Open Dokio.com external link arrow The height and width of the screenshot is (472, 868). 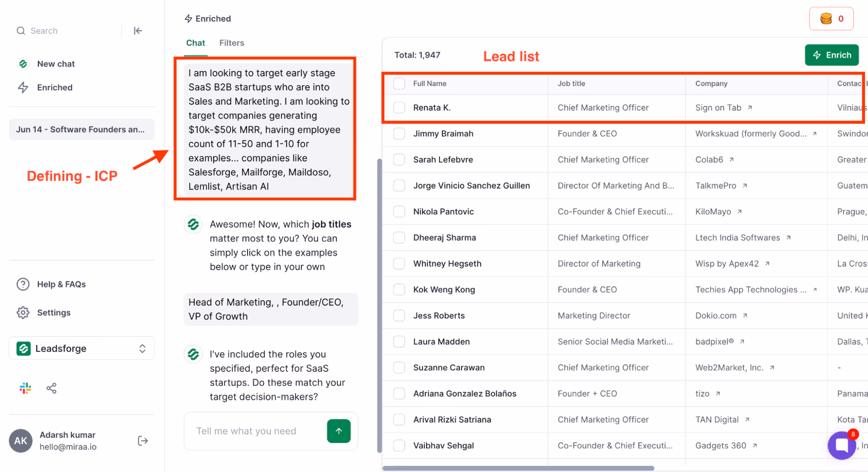click(745, 316)
